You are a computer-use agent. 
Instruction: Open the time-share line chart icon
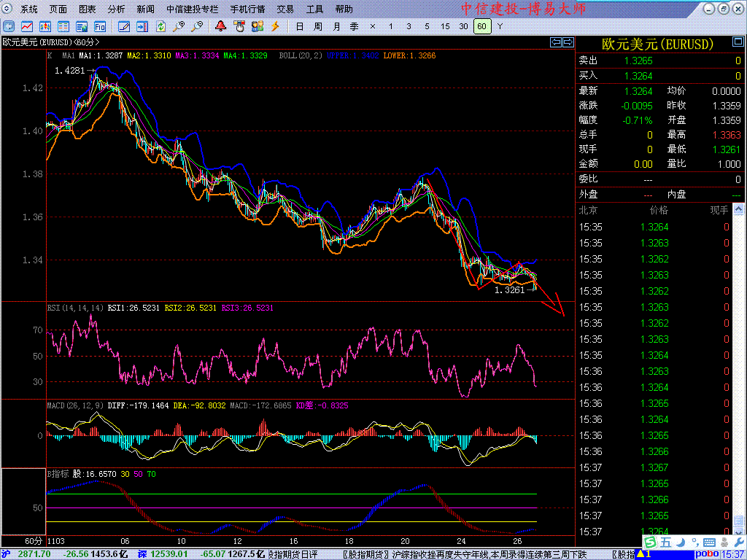pos(27,27)
